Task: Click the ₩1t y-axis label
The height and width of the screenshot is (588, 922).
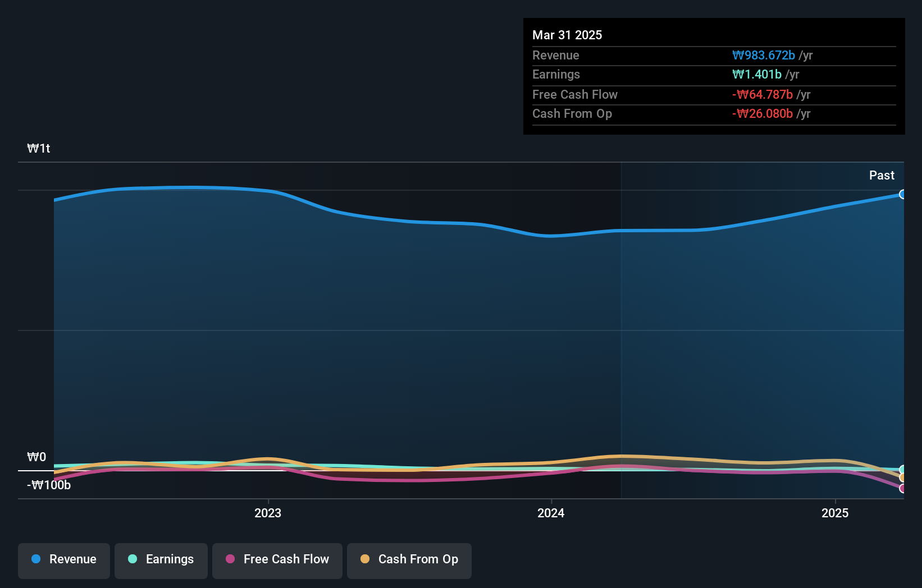Action: click(x=39, y=148)
